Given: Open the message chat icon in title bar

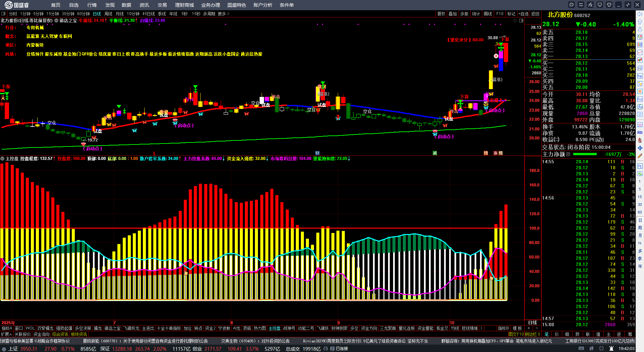Looking at the screenshot, I should click(572, 5).
